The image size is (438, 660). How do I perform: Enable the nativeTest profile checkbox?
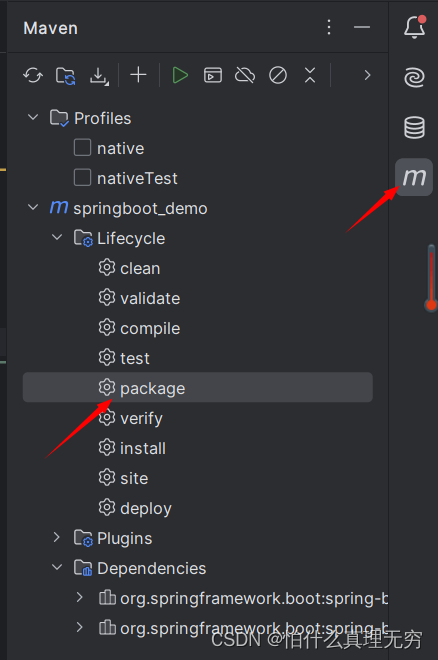tap(82, 178)
